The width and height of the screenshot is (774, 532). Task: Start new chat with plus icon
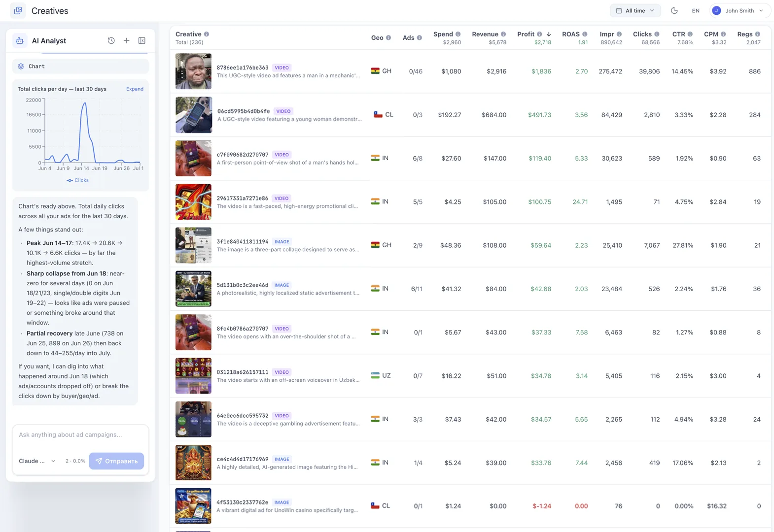[x=127, y=40]
